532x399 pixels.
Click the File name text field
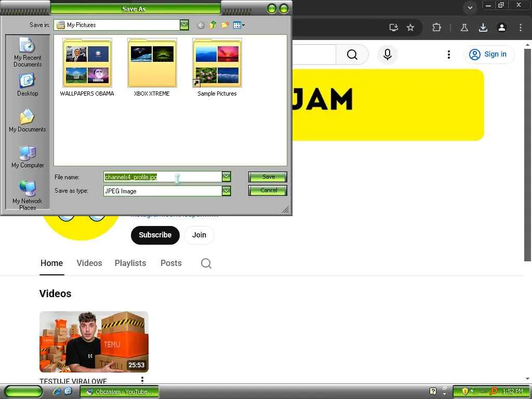tap(163, 177)
